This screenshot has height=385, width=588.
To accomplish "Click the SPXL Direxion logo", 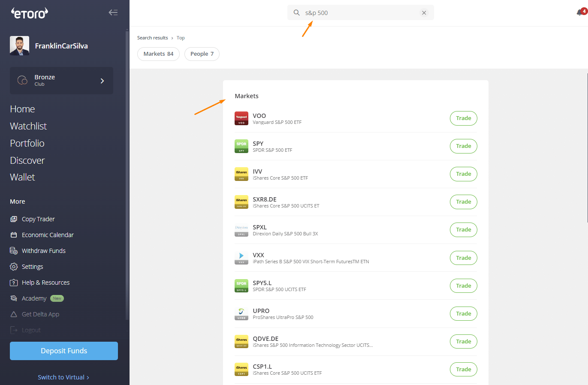I will click(x=241, y=230).
